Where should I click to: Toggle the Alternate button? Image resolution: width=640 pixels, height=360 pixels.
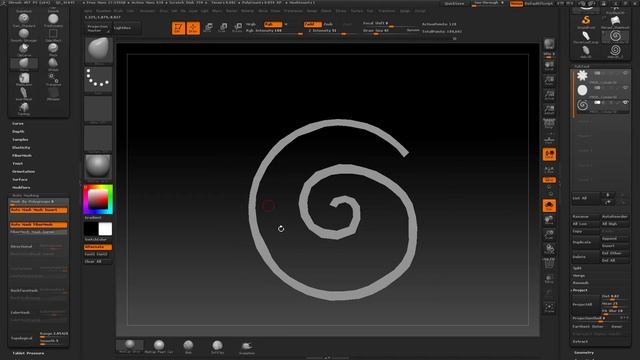tap(98, 247)
